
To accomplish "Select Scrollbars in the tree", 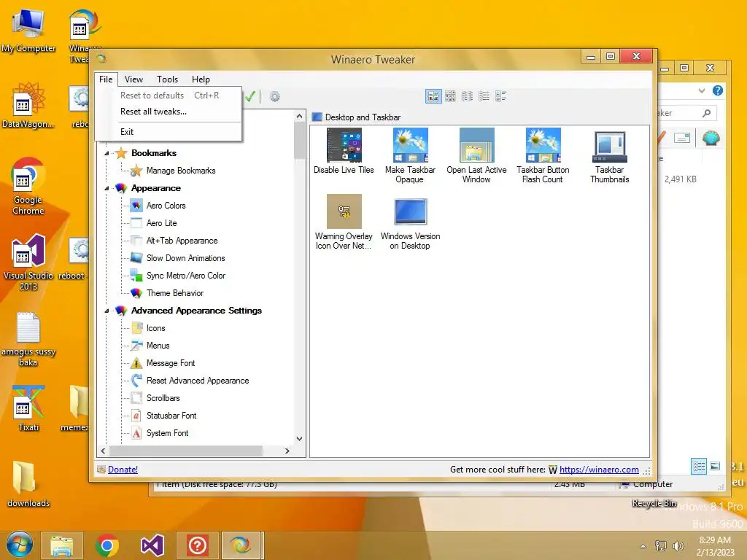I will [x=163, y=398].
